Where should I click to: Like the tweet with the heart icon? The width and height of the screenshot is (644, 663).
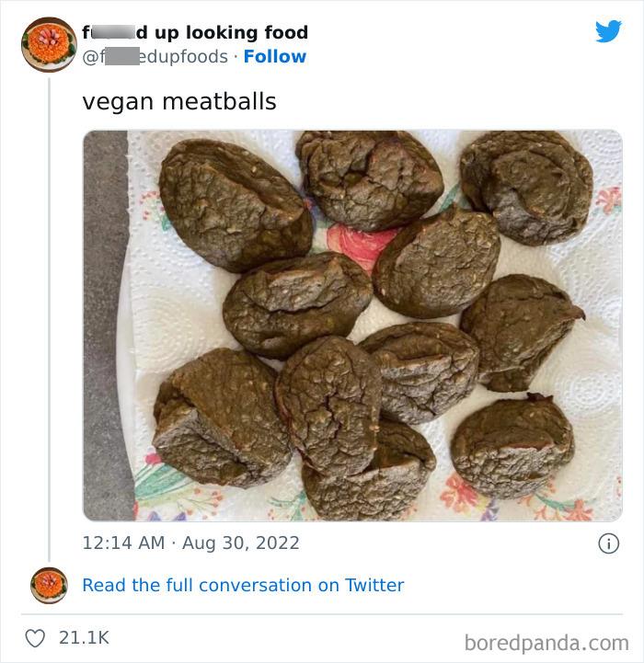pyautogui.click(x=34, y=636)
